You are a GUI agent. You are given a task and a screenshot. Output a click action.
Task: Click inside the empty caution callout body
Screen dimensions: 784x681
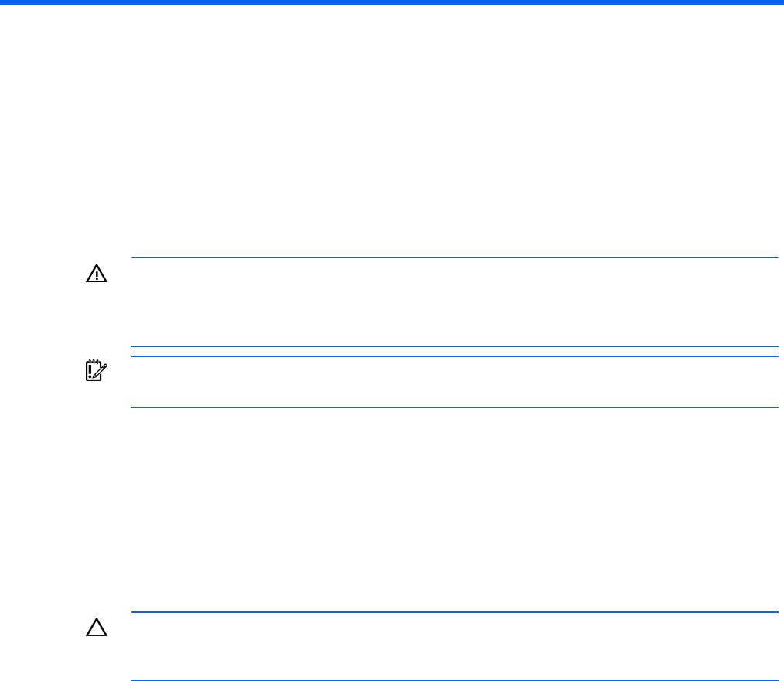tap(455, 646)
